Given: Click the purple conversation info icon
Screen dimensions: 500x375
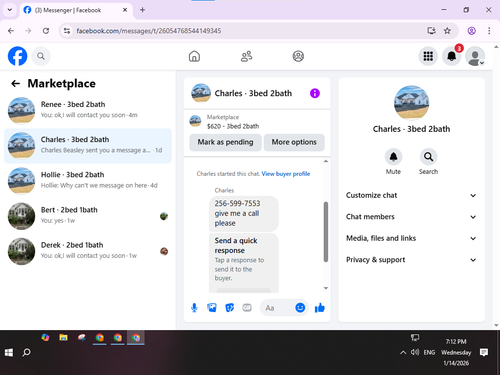Looking at the screenshot, I should pyautogui.click(x=315, y=93).
